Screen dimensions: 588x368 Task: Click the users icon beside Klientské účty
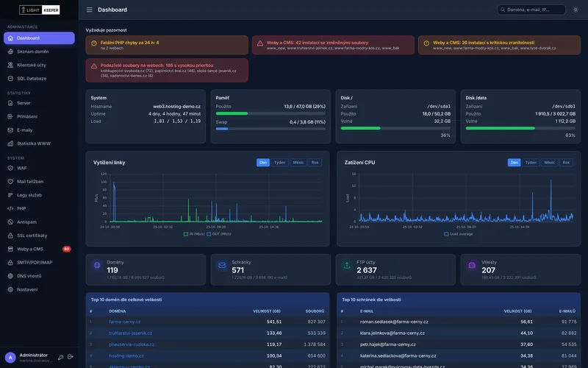10,65
